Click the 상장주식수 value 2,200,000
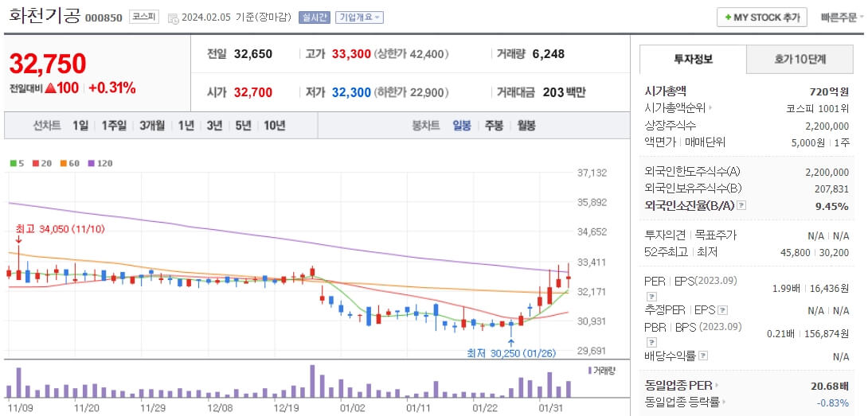868x416 pixels. (x=827, y=126)
